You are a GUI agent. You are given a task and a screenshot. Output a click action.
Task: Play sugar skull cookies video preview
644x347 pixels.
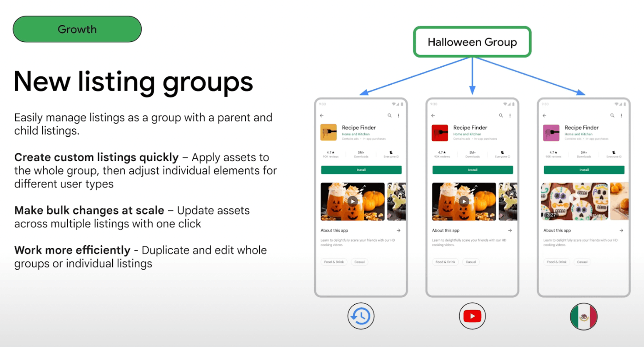[575, 201]
